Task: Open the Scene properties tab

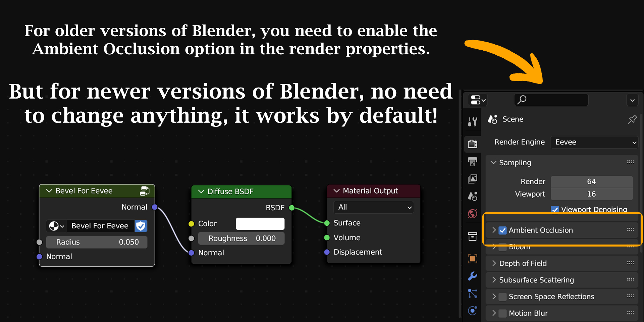Action: 473,196
